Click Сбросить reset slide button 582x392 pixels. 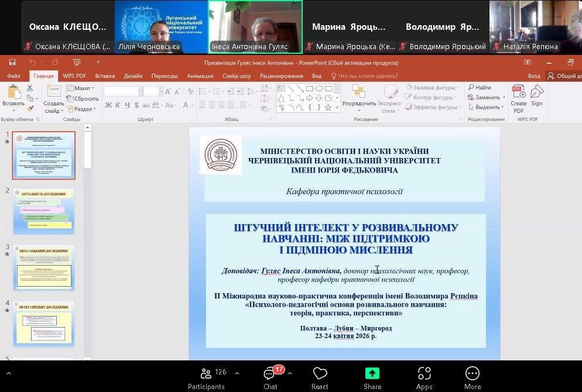[82, 99]
